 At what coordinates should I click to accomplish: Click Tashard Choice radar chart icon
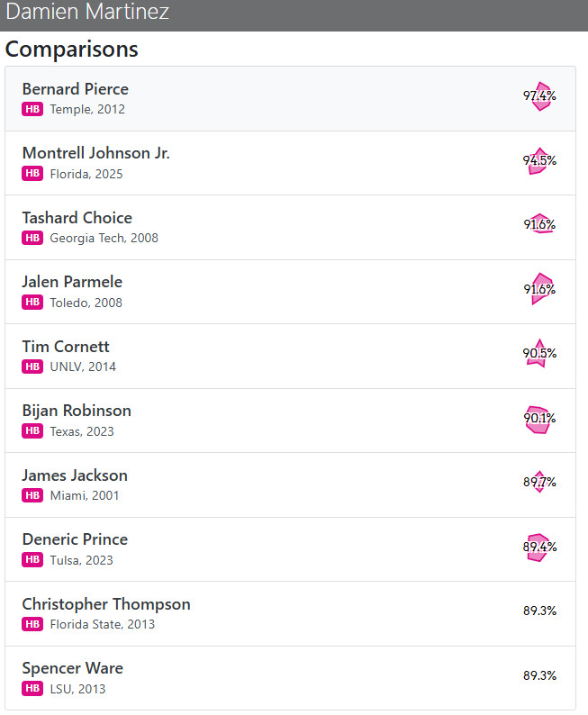[x=539, y=224]
